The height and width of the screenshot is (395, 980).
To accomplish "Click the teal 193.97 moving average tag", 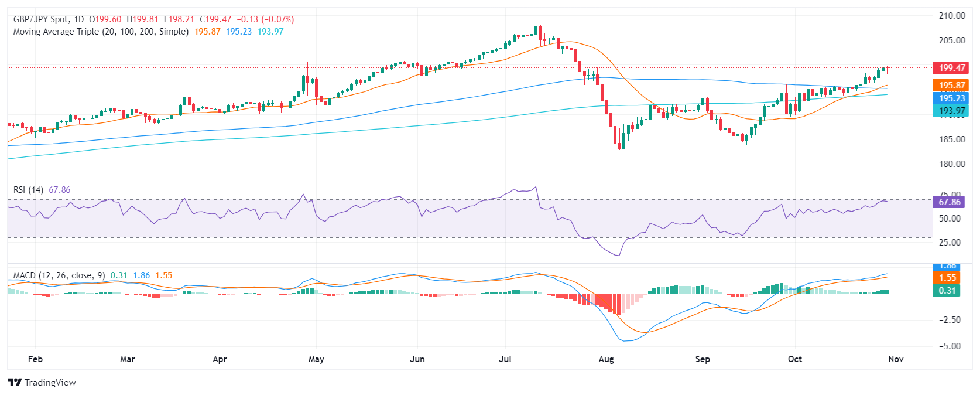I will coord(951,110).
